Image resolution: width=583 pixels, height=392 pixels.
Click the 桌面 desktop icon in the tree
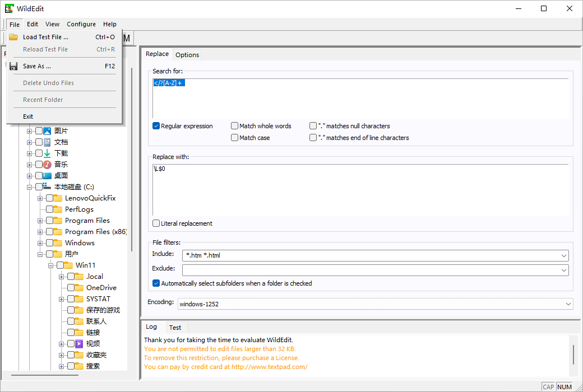[x=47, y=175]
